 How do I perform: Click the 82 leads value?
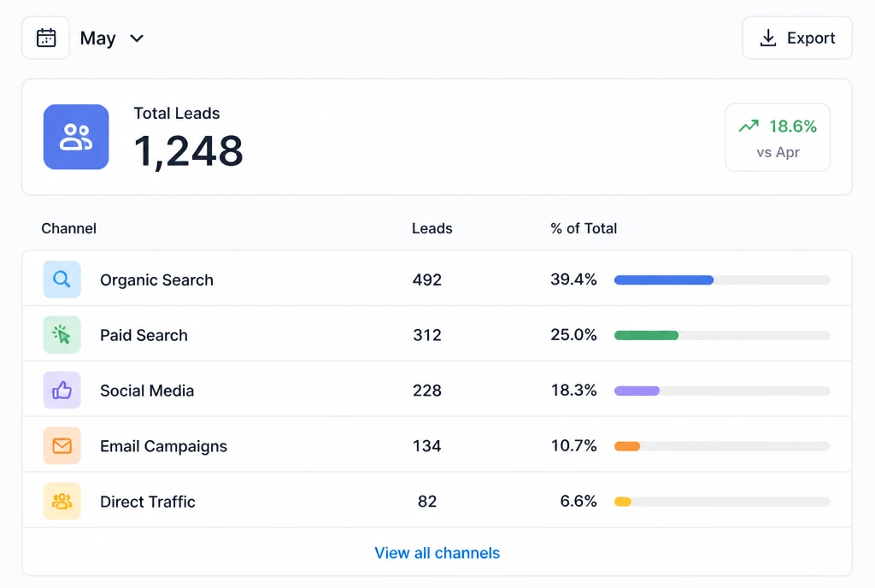coord(427,501)
